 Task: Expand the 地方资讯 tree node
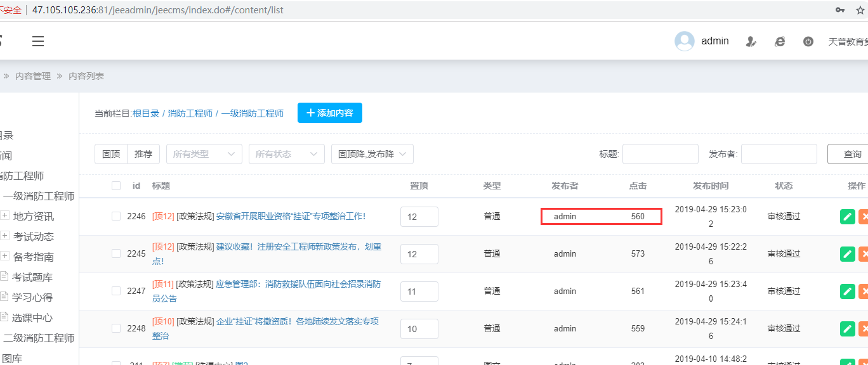coord(5,216)
